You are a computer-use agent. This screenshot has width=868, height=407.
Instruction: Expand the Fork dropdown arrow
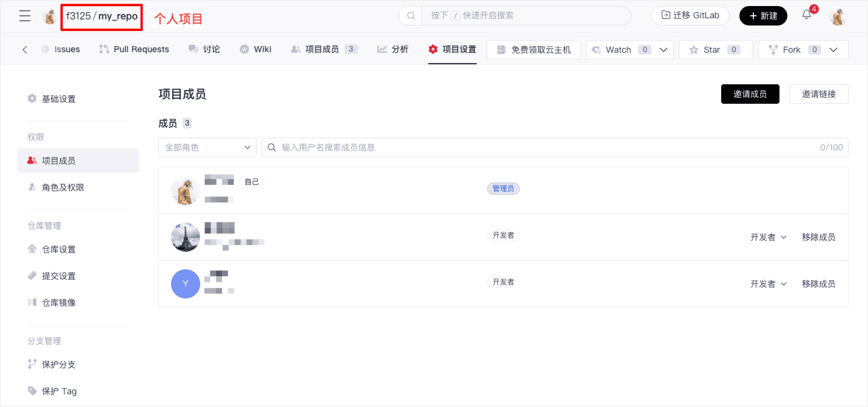[833, 50]
